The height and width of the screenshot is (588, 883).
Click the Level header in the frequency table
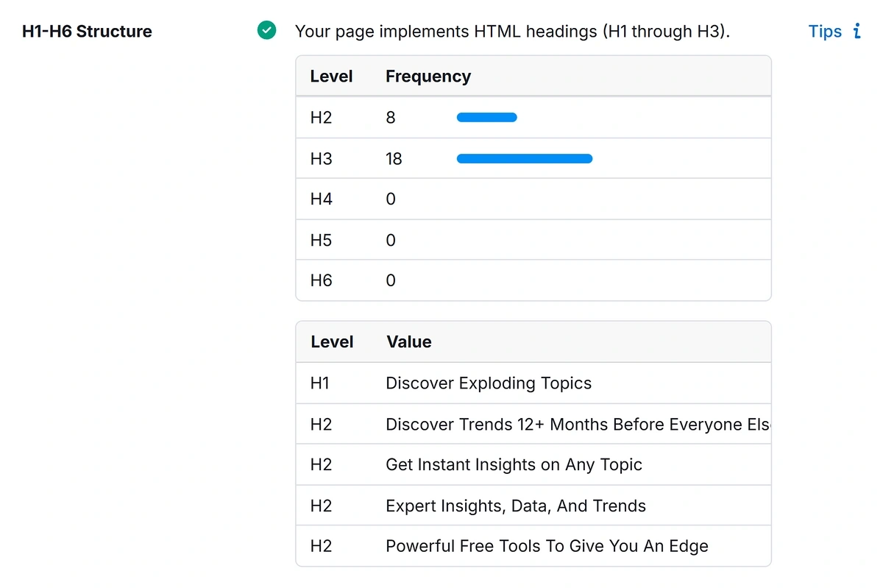[x=331, y=77]
